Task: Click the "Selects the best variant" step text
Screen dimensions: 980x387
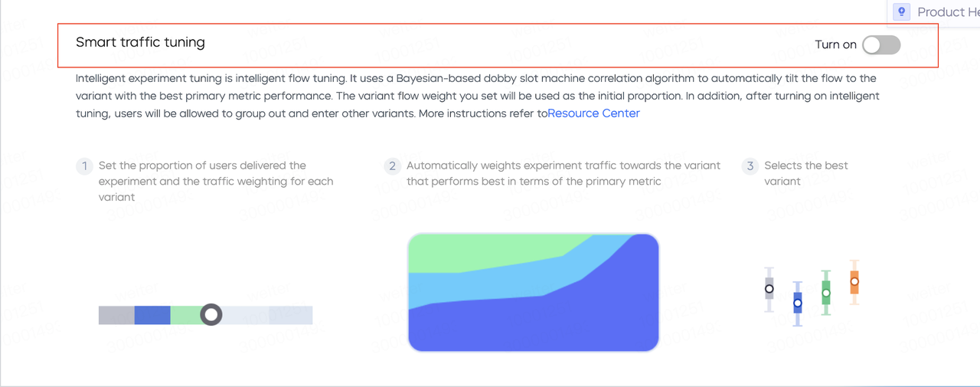Action: [x=806, y=173]
